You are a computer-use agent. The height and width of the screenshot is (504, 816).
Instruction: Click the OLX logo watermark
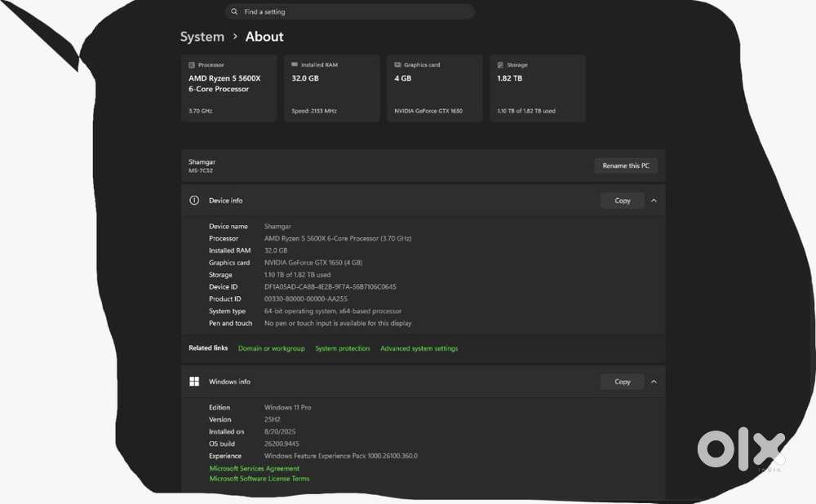(x=741, y=449)
